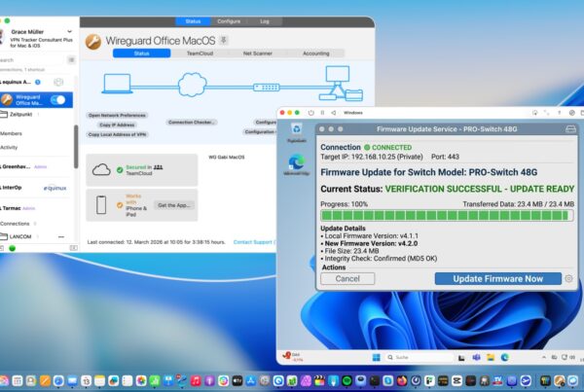The height and width of the screenshot is (392, 584).
Task: Click the iPhone icon in app card
Action: (101, 204)
